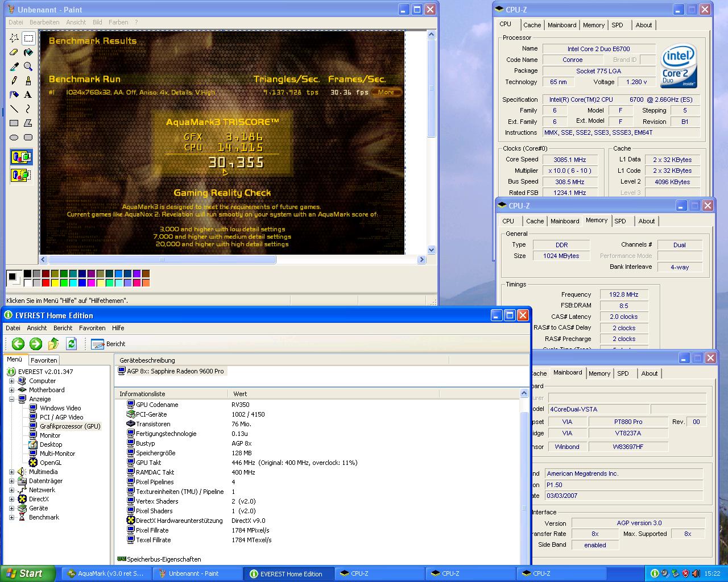Switch to Unbenannt - Paint taskbar button

(x=197, y=573)
